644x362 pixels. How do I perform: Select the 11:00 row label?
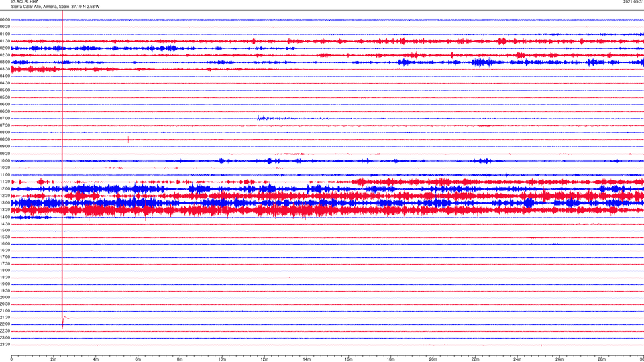[5, 175]
